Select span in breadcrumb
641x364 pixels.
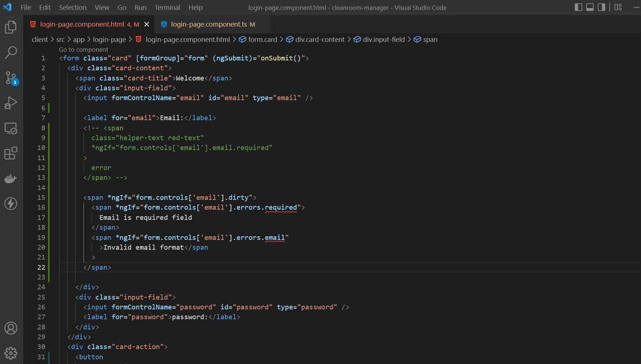point(430,40)
